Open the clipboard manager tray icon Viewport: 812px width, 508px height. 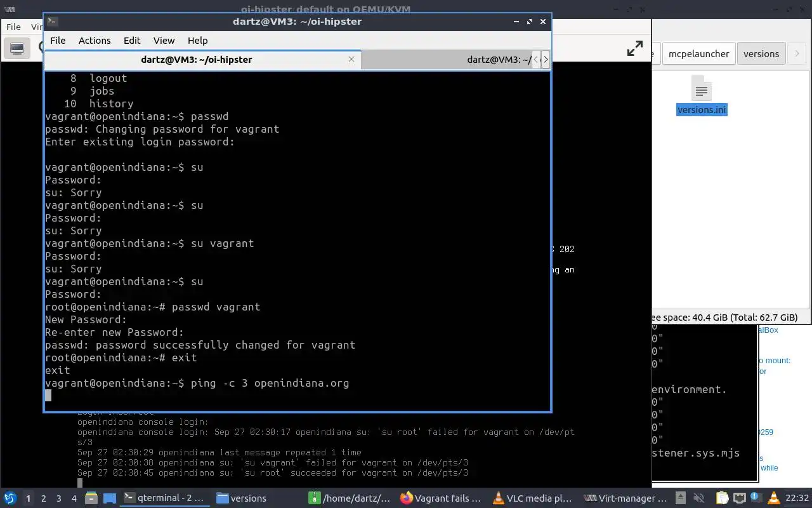click(722, 498)
